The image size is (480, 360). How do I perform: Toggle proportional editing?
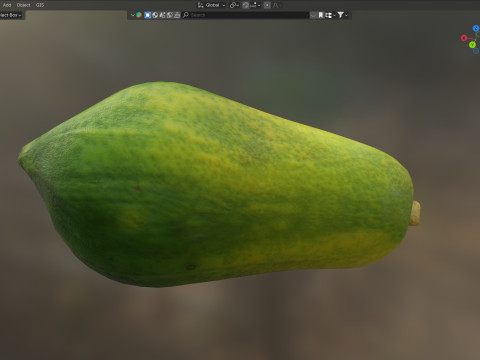pos(267,5)
